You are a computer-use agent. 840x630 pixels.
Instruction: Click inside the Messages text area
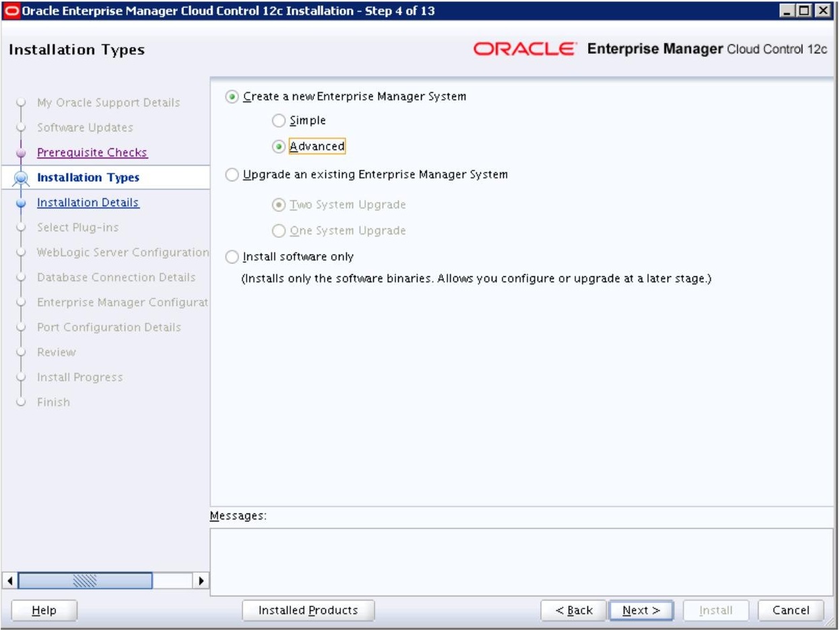(521, 561)
